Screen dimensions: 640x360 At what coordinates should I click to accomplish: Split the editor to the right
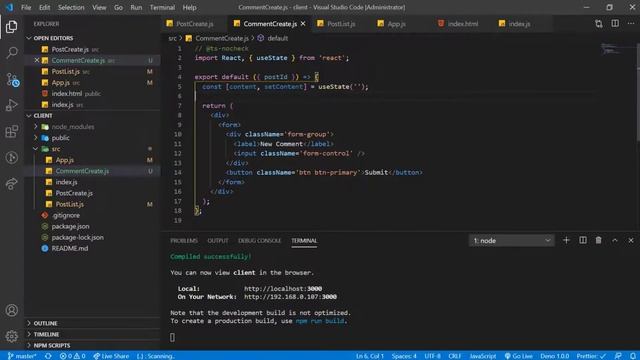click(x=615, y=24)
